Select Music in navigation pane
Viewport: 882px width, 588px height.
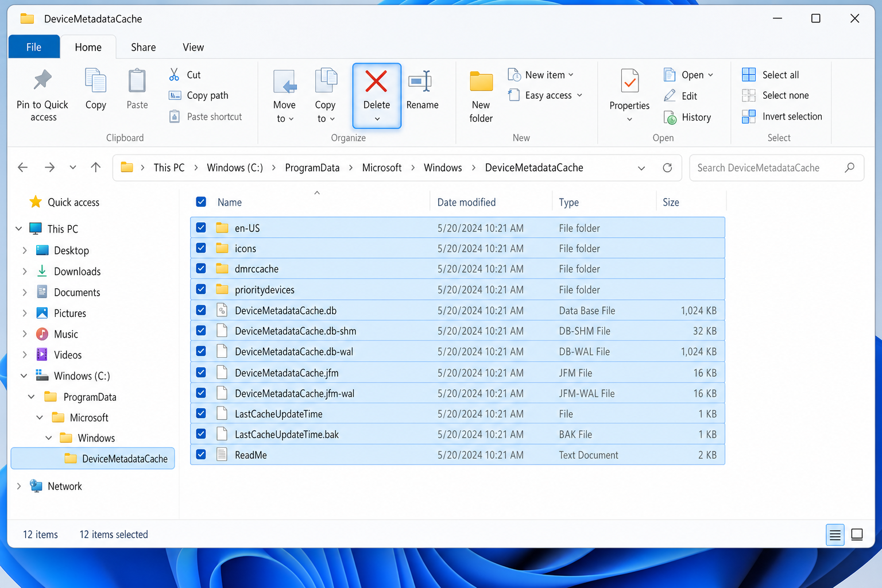click(66, 334)
